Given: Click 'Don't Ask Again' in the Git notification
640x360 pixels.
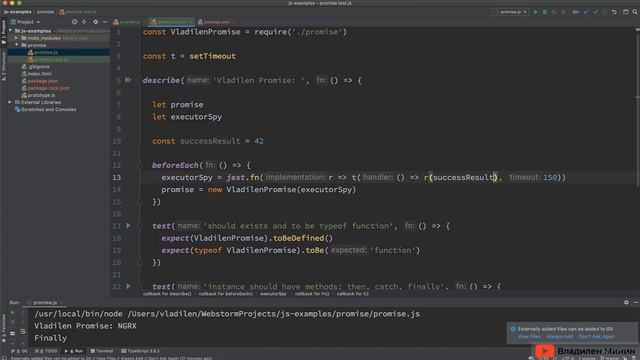Looking at the screenshot, I should point(597,337).
